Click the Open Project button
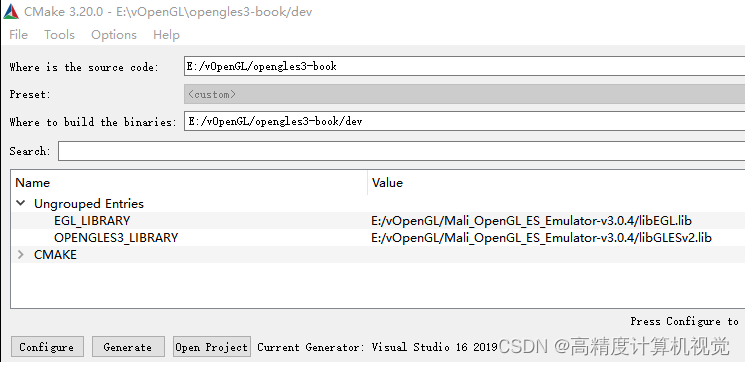This screenshot has height=365, width=745. [211, 347]
